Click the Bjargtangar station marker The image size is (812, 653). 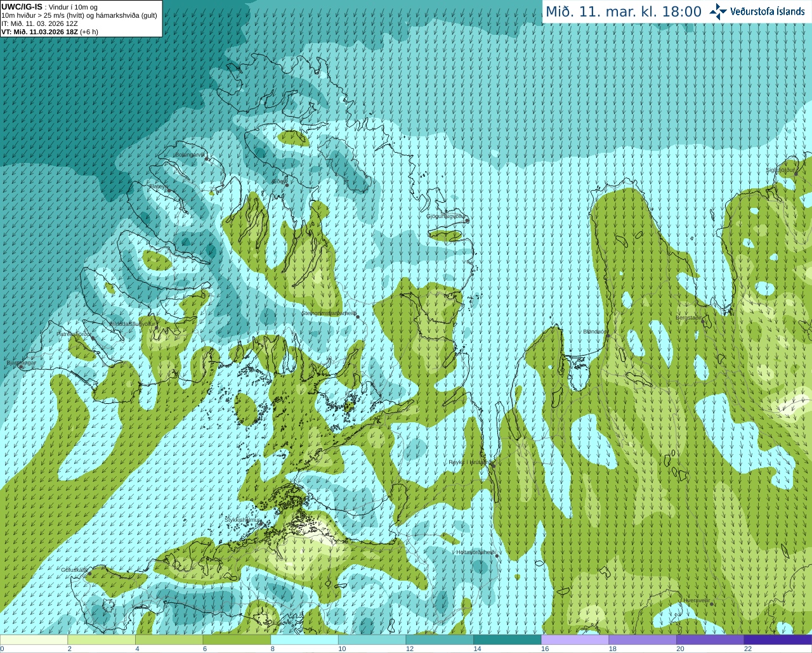point(21,367)
